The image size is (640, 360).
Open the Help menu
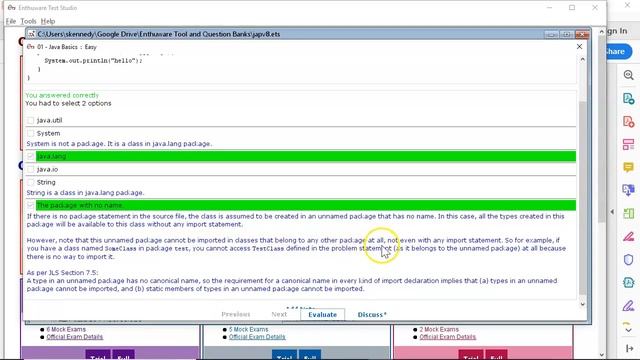pyautogui.click(x=48, y=21)
